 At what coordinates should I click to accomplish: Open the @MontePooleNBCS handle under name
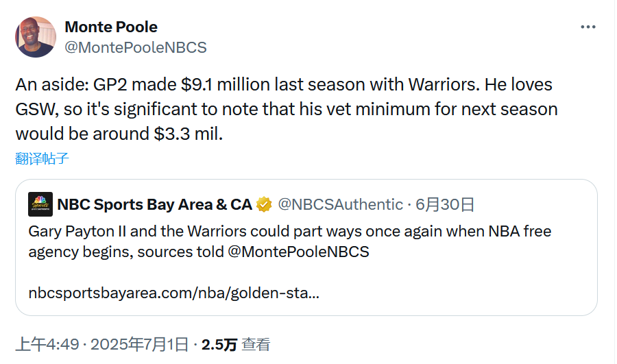pos(135,47)
